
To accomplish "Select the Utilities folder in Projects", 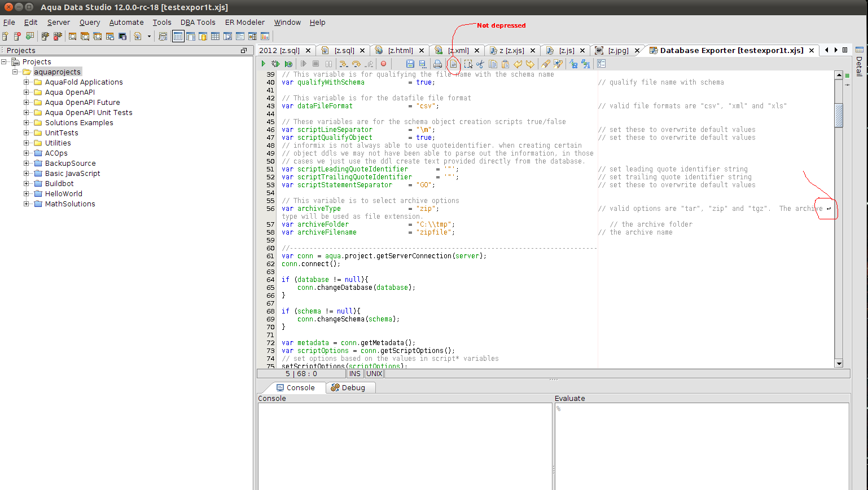I will coord(58,143).
